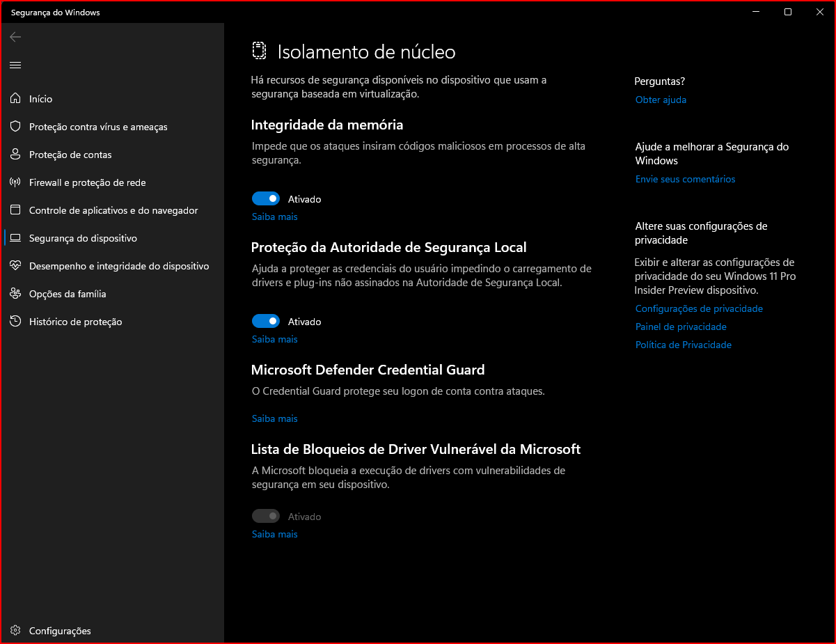Click the shield icon for virus protection
Image resolution: width=836 pixels, height=644 pixels.
tap(15, 127)
